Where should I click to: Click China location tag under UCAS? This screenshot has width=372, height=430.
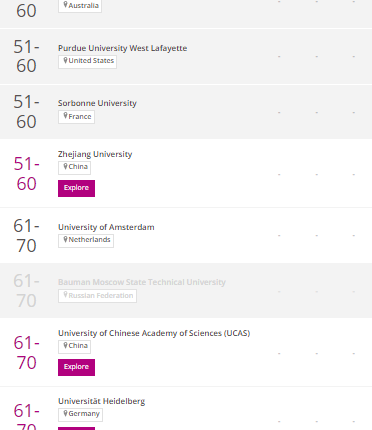point(74,347)
